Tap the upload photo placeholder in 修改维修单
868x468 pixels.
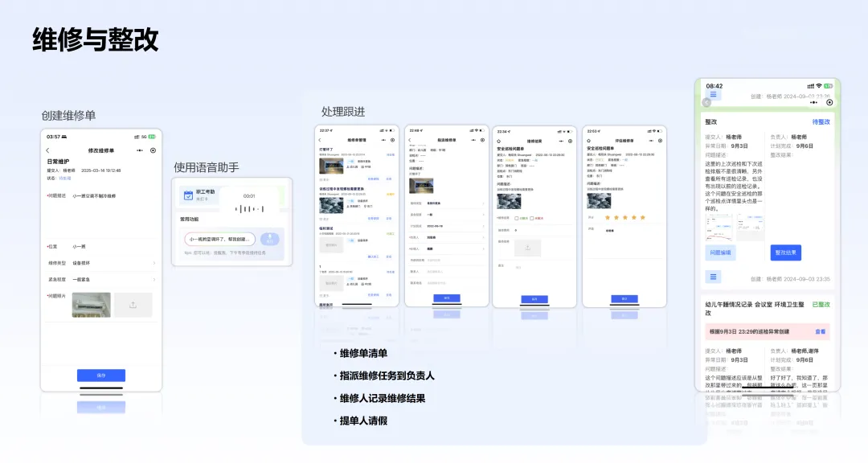(x=133, y=305)
